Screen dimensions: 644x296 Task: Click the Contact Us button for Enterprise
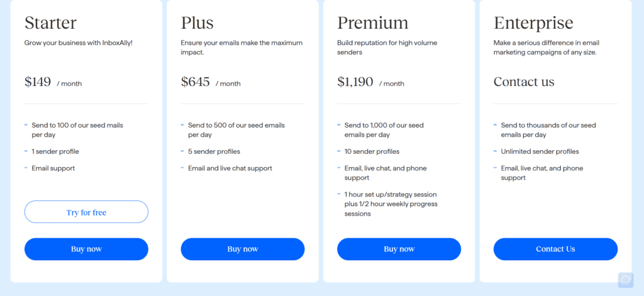555,249
